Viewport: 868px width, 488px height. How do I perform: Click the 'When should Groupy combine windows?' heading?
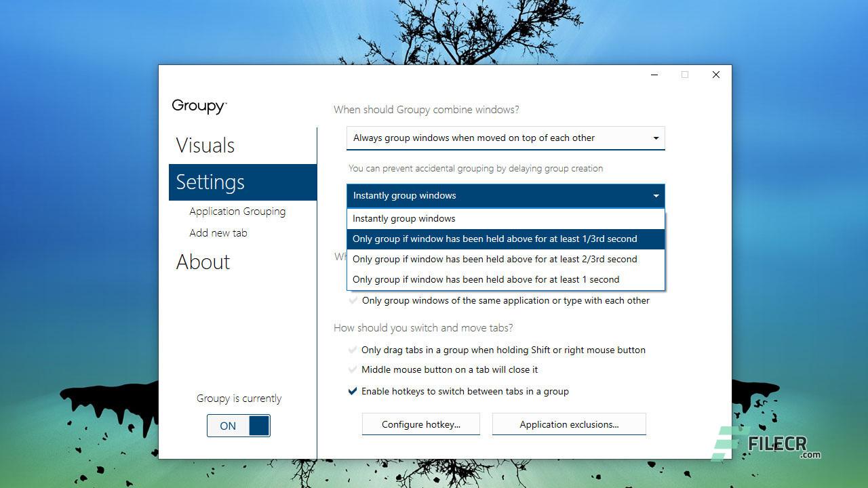[427, 109]
